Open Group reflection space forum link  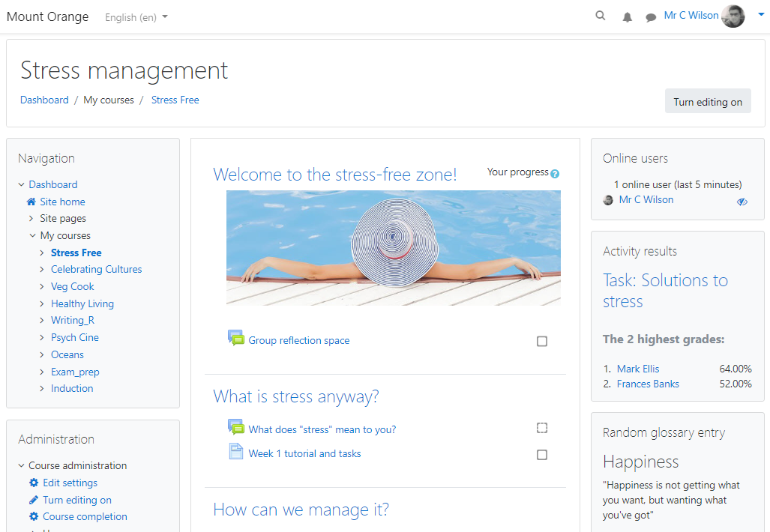coord(299,341)
